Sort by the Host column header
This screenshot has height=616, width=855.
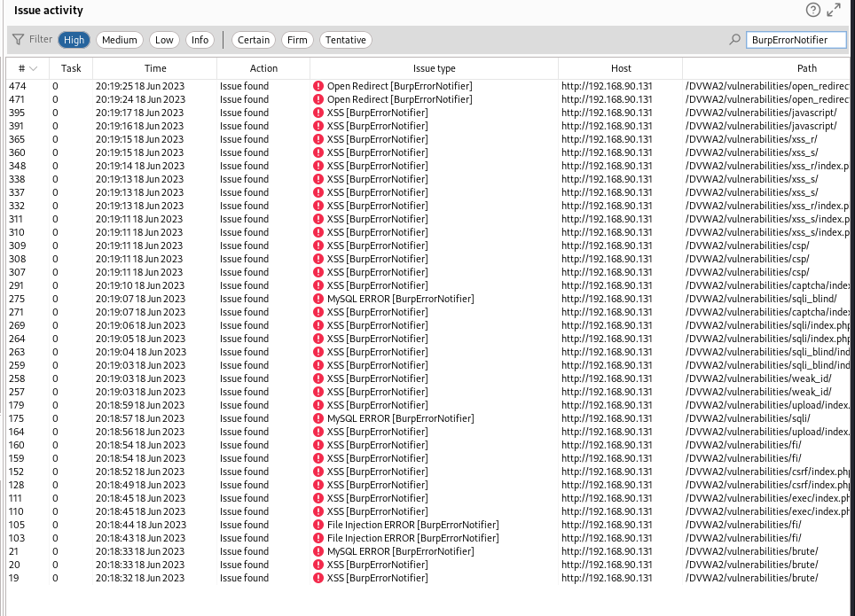click(x=621, y=68)
